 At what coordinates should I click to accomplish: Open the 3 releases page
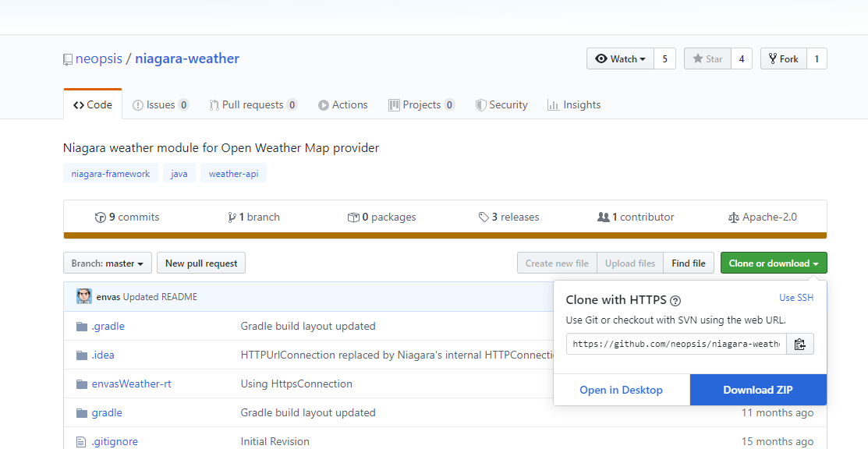coord(508,217)
